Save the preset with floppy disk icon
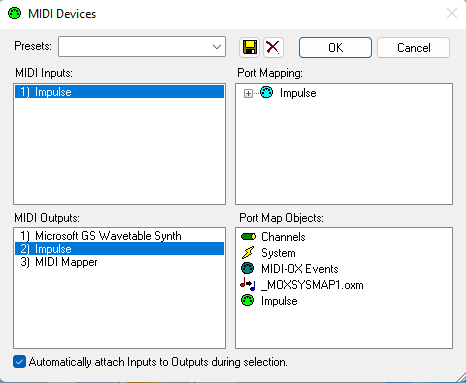This screenshot has width=466, height=383. (x=250, y=47)
